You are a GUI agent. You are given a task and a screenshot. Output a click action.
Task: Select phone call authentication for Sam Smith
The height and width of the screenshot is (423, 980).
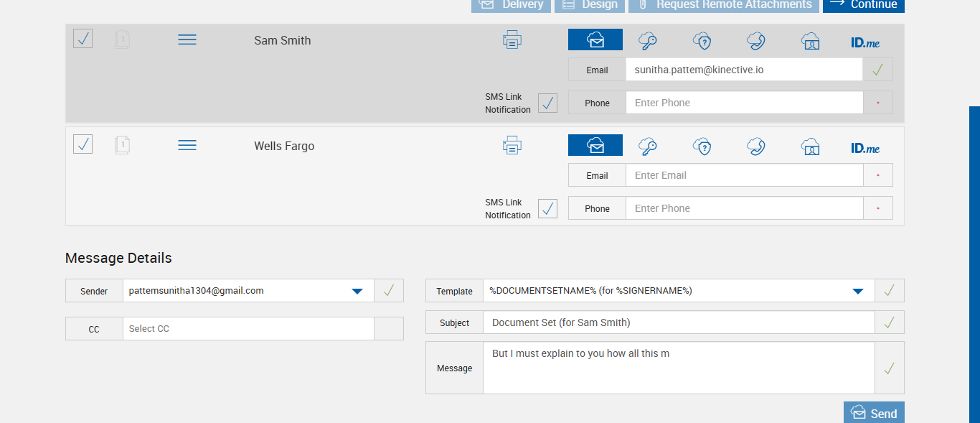(755, 41)
